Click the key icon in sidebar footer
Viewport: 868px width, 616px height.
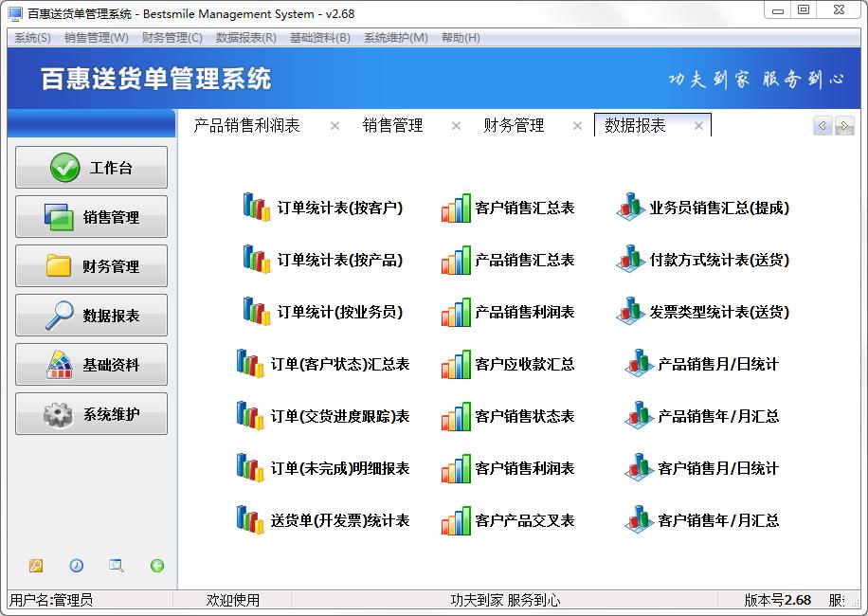(35, 566)
